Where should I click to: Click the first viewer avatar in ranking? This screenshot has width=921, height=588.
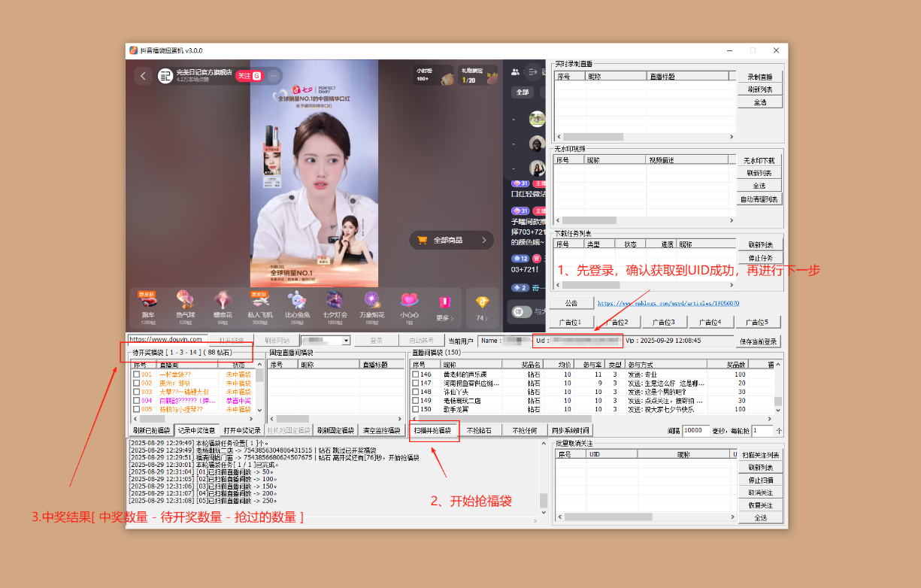tap(537, 119)
